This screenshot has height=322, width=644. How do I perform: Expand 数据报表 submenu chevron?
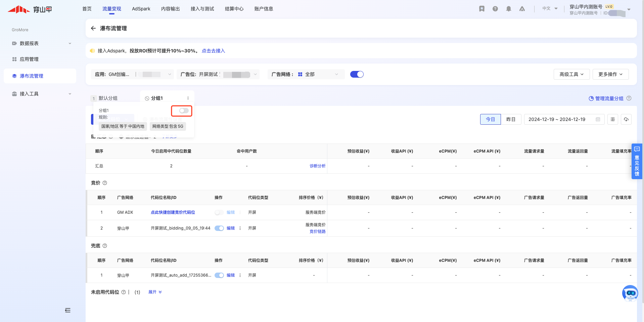(70, 43)
